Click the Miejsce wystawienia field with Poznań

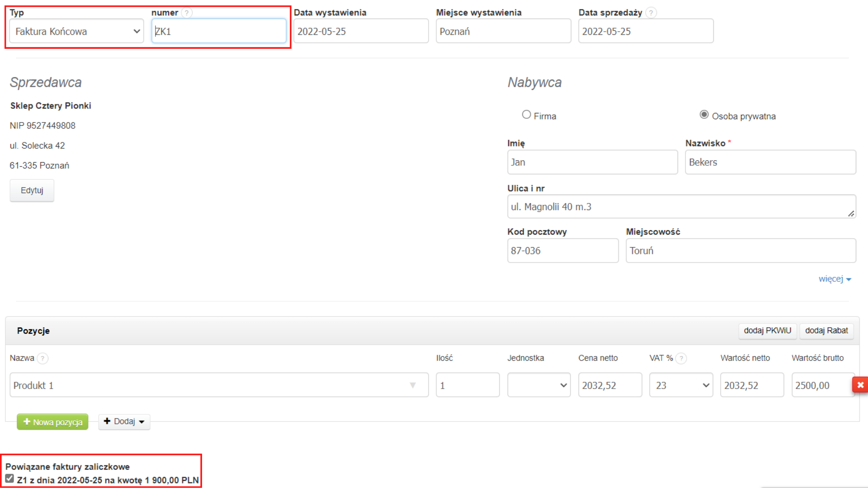point(503,31)
